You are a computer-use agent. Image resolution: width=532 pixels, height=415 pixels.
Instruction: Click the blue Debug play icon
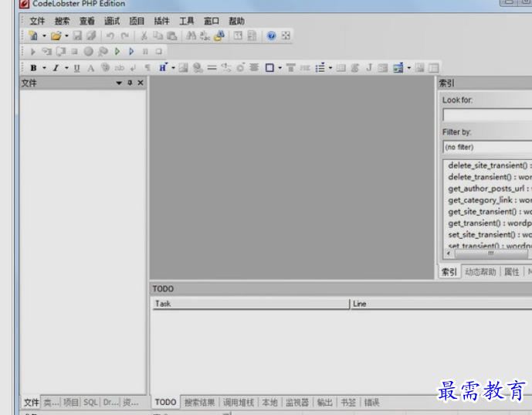point(131,51)
